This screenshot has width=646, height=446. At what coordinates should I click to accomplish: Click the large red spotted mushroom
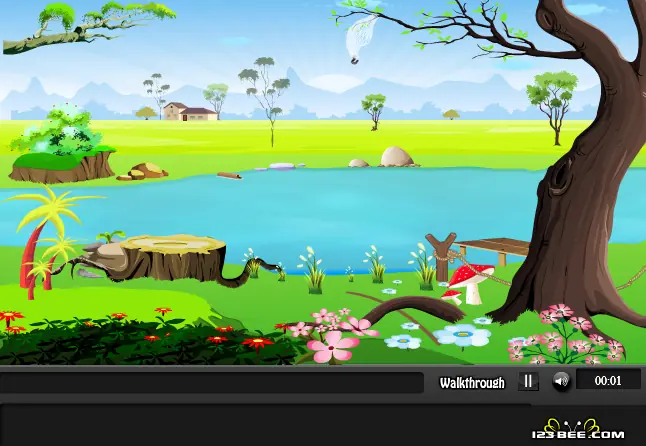coord(471,282)
